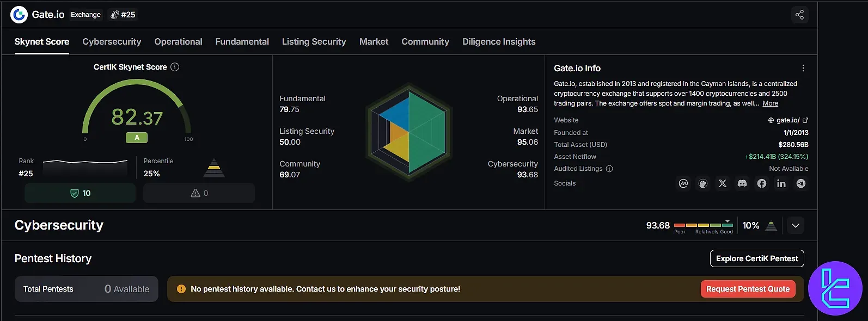Viewport: 868px width, 321px height.
Task: Switch to the Diligence Insights tab
Action: point(499,42)
